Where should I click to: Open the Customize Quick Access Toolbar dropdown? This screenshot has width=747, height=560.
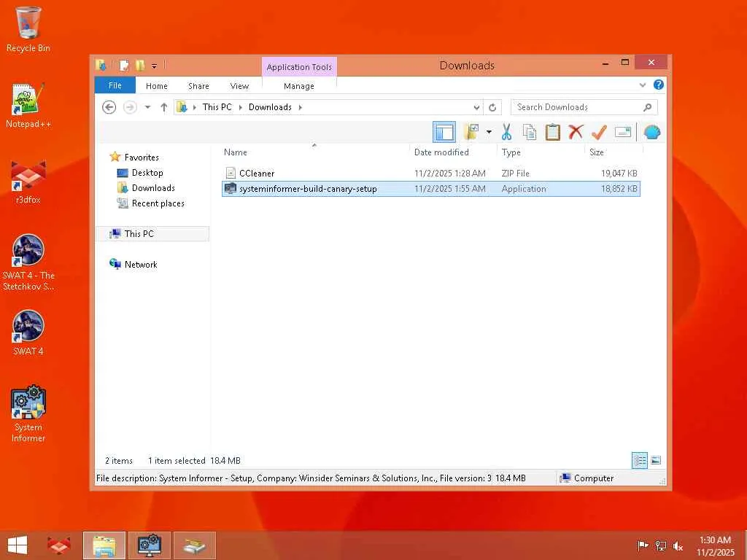[155, 66]
